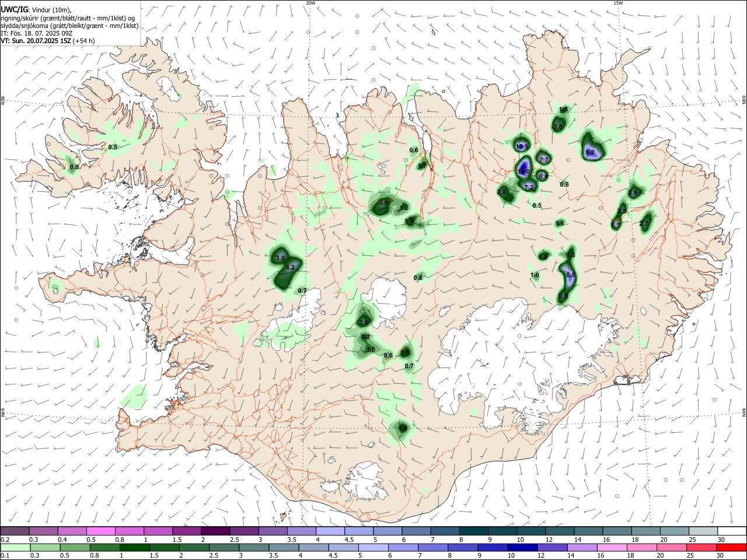Image resolution: width=747 pixels, height=560 pixels.
Task: Click the bright pink swatch labeled 0.5 in top legend
Action: (x=100, y=531)
